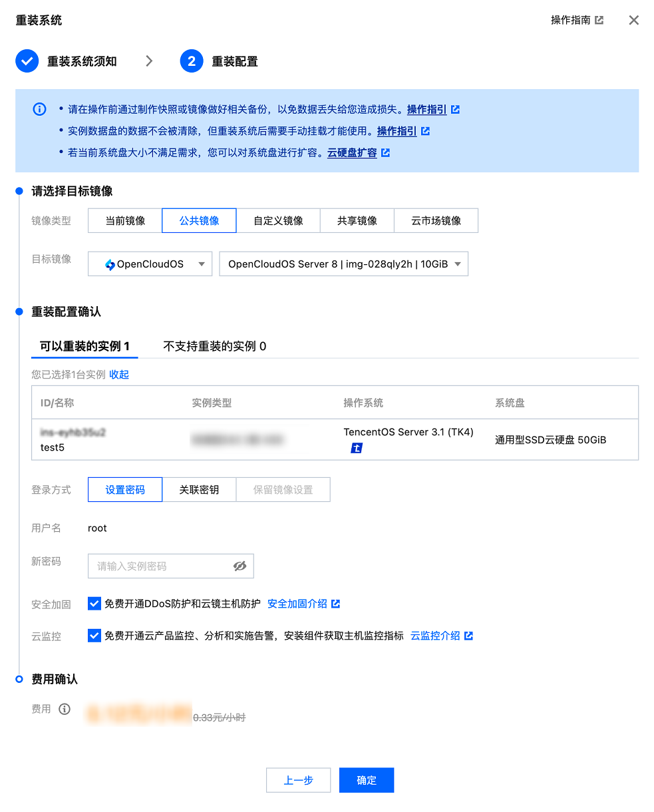Select the 公共镜像 image type
This screenshot has height=812, width=654.
(199, 221)
